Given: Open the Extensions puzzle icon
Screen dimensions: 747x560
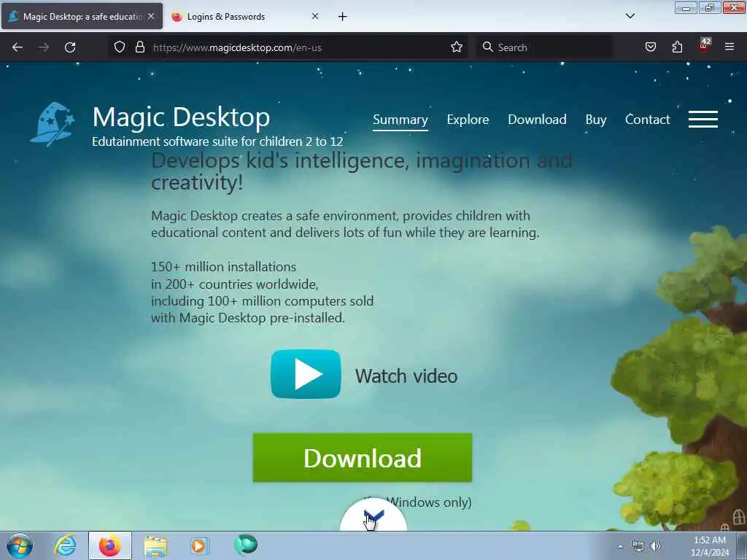Looking at the screenshot, I should pyautogui.click(x=677, y=47).
